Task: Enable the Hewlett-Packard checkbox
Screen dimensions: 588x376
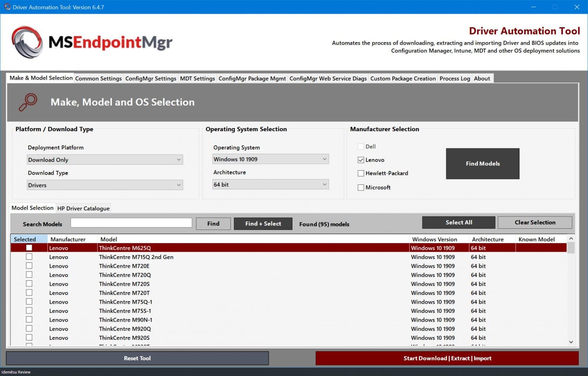Action: [x=361, y=173]
